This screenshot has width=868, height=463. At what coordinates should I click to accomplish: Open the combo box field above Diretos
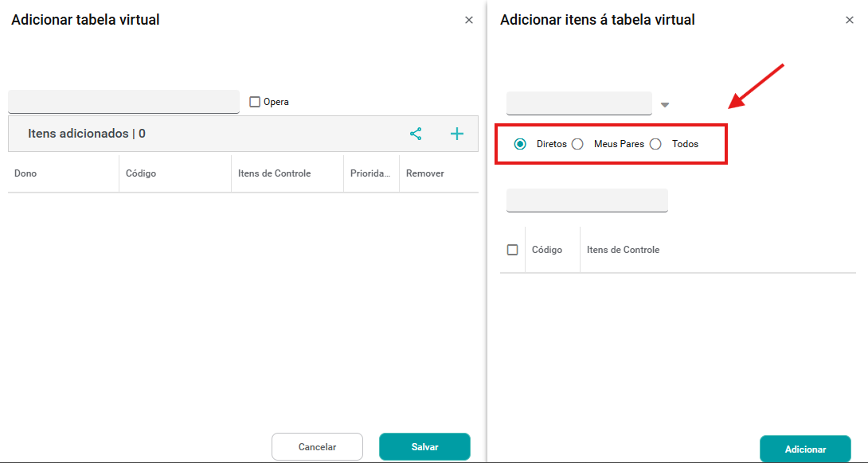click(x=579, y=103)
